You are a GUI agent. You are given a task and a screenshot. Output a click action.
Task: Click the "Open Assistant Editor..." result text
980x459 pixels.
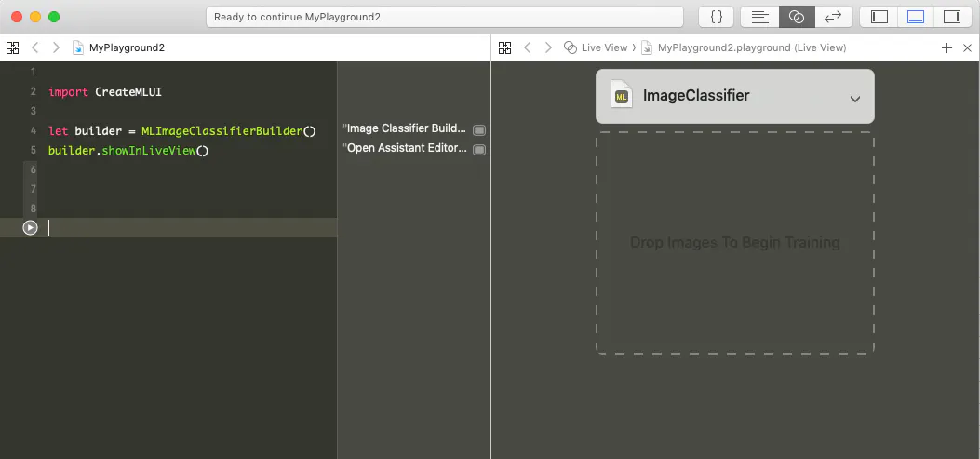click(405, 148)
